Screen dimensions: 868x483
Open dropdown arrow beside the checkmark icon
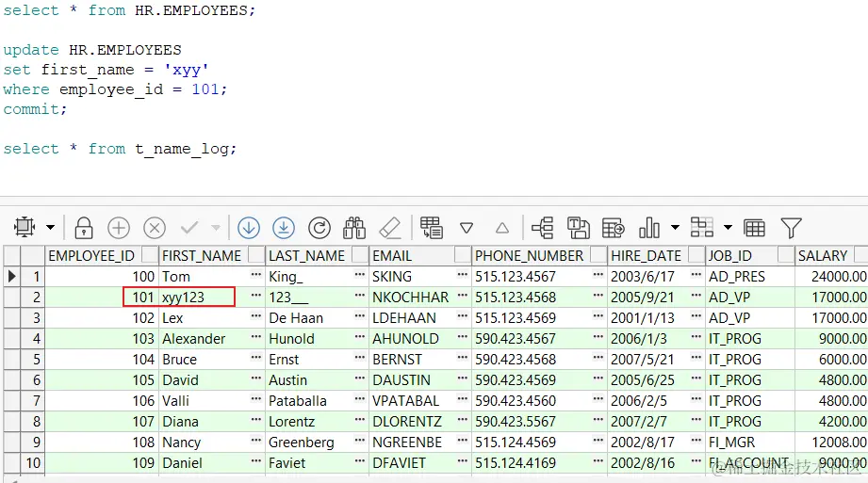[216, 228]
